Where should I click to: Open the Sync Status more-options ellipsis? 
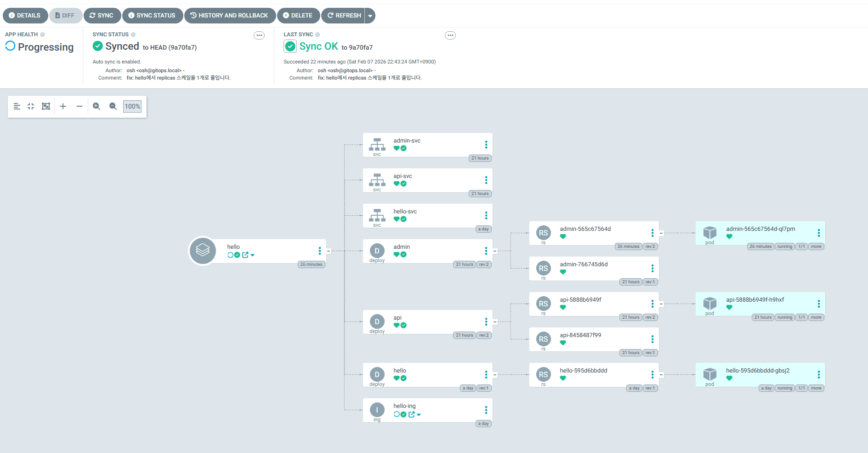tap(259, 35)
